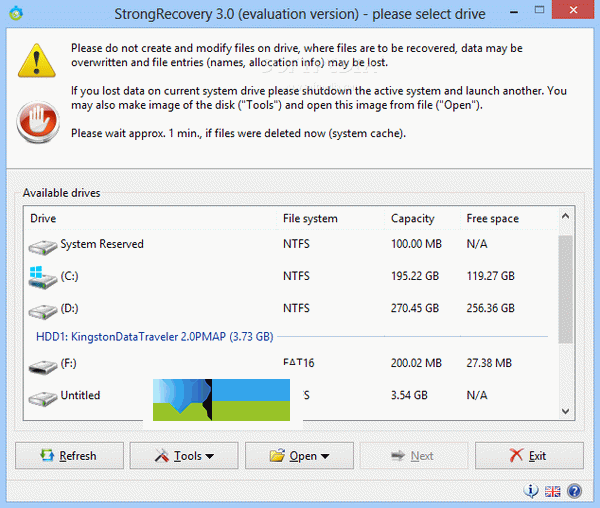Select the Untitled drive icon
The image size is (600, 508).
pyautogui.click(x=43, y=399)
